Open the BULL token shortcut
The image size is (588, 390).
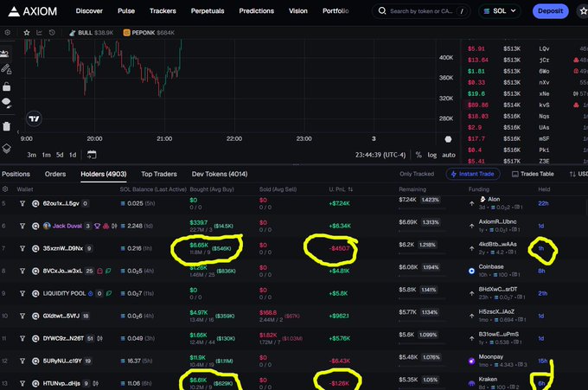point(91,33)
